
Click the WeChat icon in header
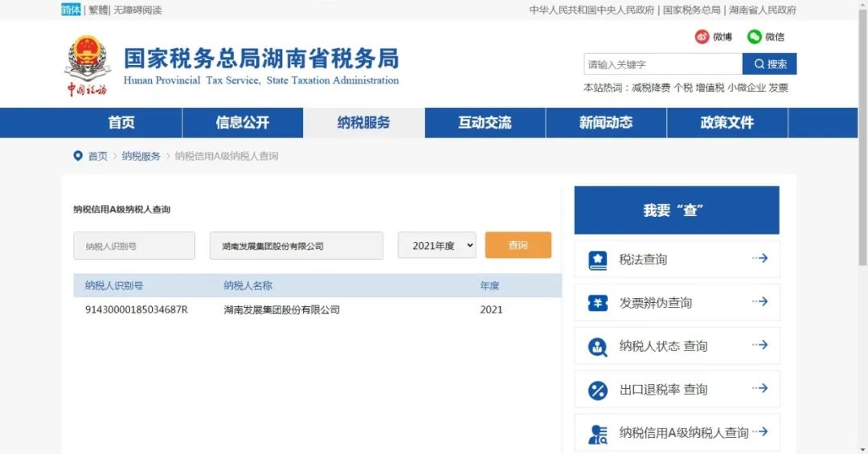click(754, 37)
